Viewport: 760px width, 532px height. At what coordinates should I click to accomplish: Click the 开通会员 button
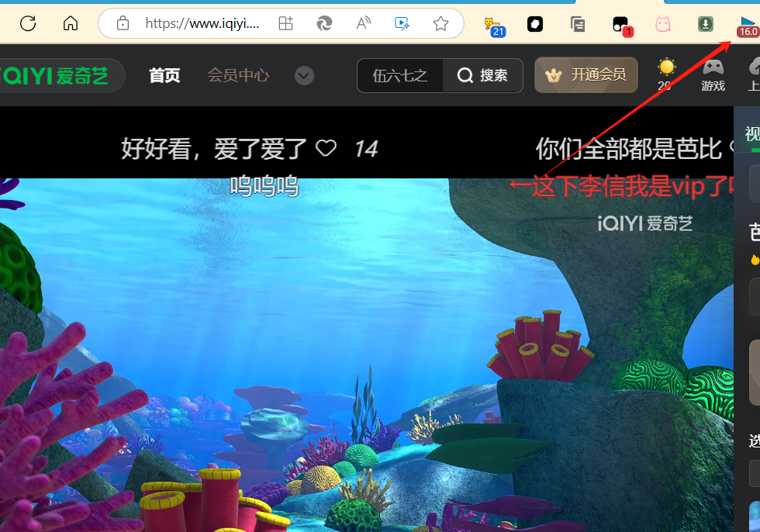(x=586, y=75)
